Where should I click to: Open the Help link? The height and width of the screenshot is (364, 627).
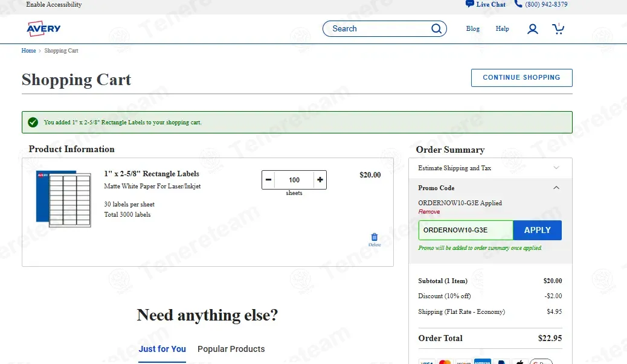coord(502,29)
